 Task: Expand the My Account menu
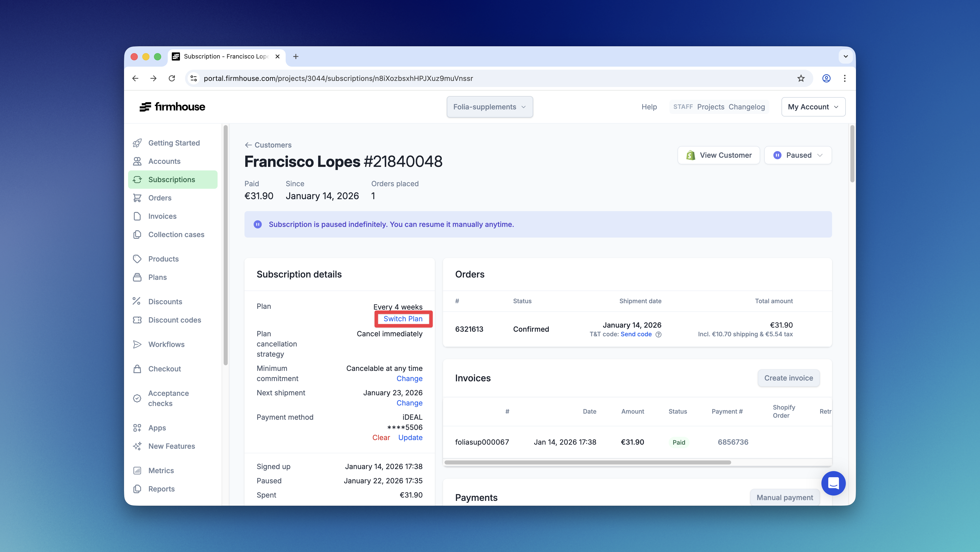coord(813,107)
